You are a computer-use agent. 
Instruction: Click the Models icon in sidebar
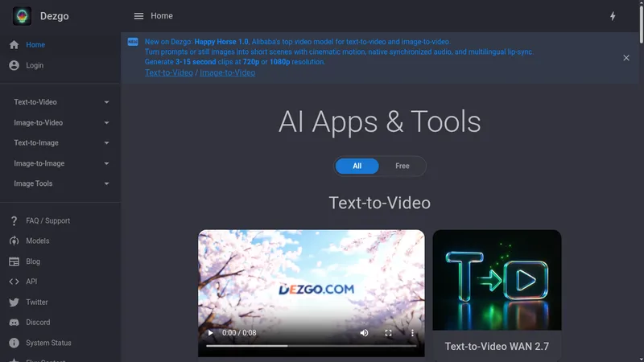coord(14,241)
